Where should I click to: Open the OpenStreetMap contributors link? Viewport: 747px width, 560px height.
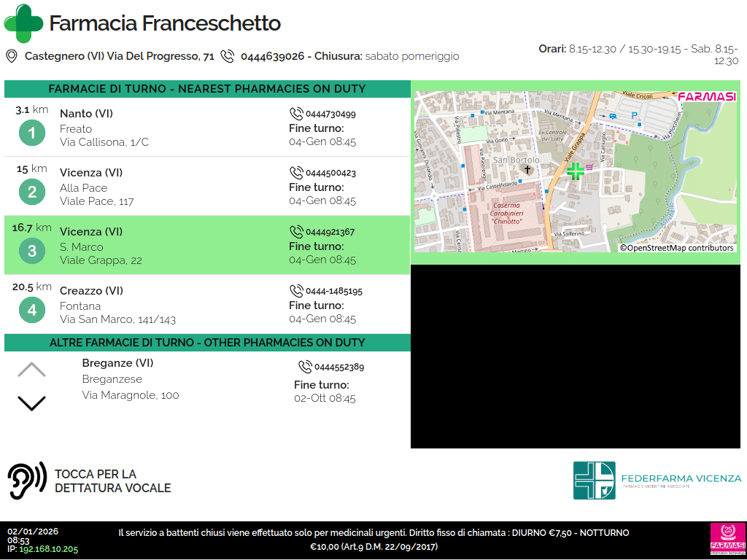(677, 248)
